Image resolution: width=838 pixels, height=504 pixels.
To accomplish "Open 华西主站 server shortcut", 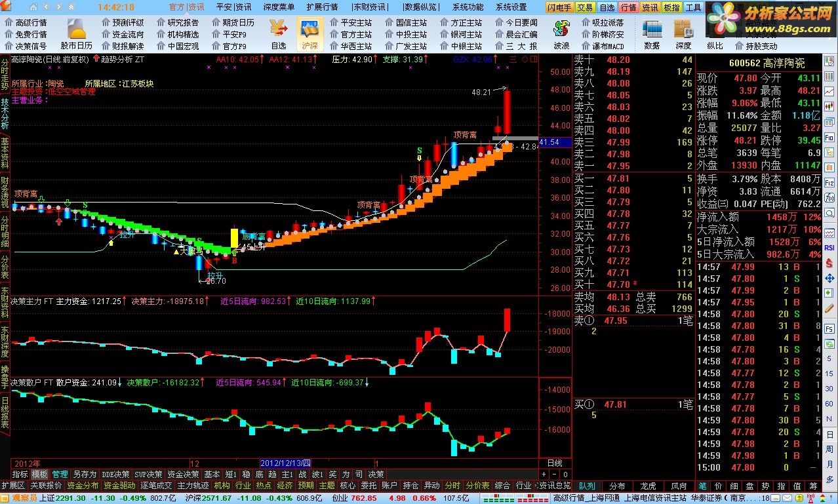I will coord(349,46).
